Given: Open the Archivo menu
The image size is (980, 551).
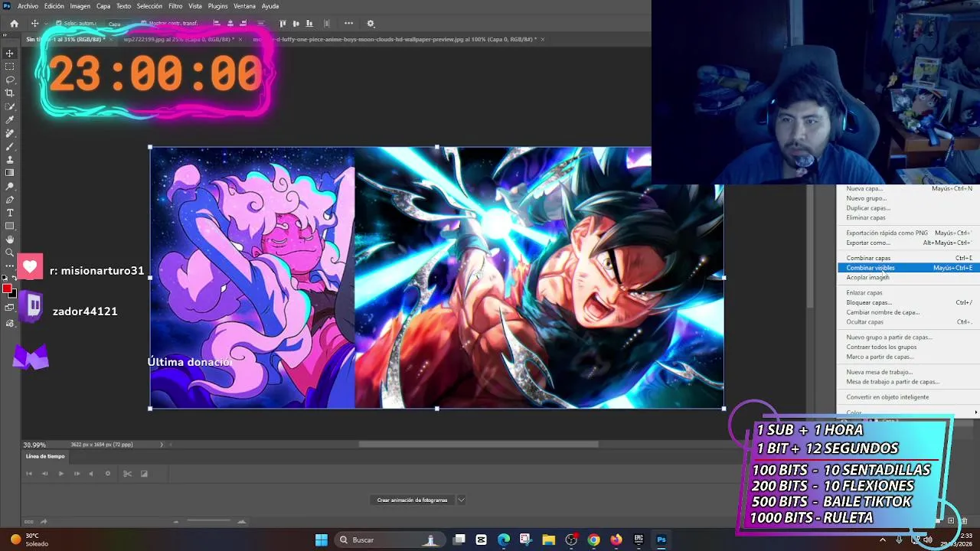Looking at the screenshot, I should (x=28, y=6).
